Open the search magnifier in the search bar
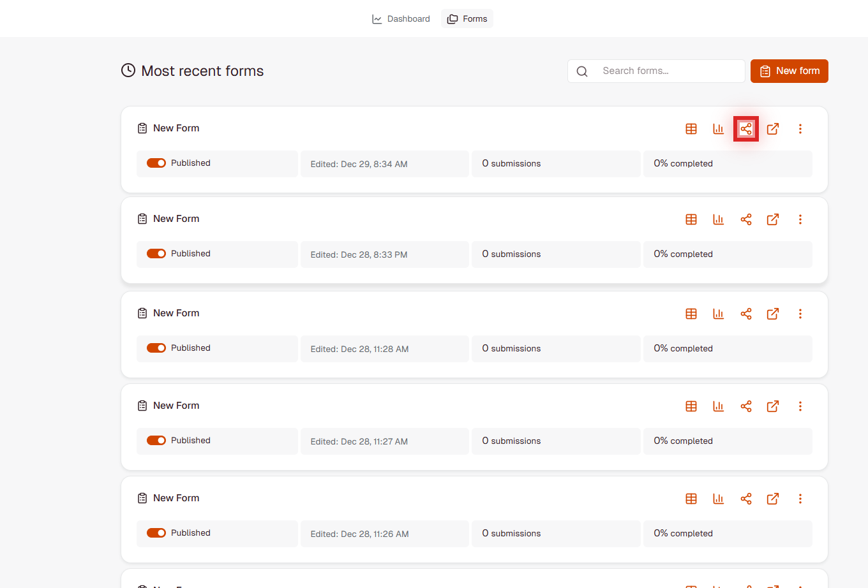Viewport: 868px width, 588px height. [x=581, y=71]
